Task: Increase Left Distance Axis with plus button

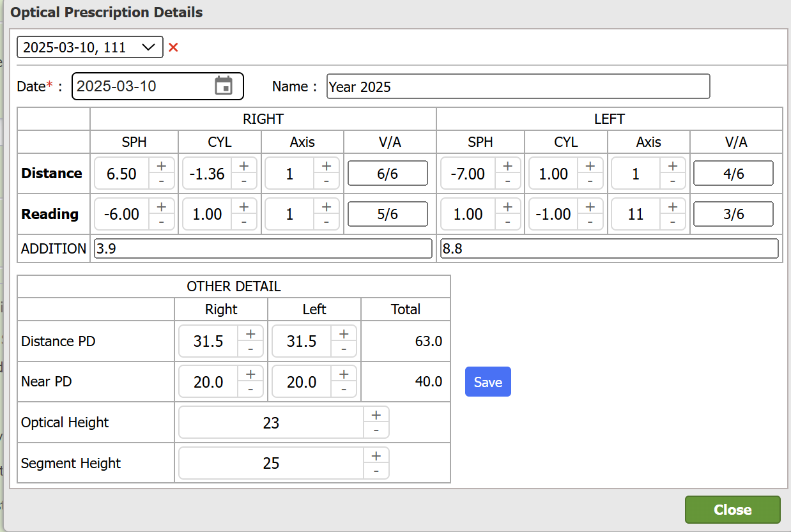Action: coord(672,166)
